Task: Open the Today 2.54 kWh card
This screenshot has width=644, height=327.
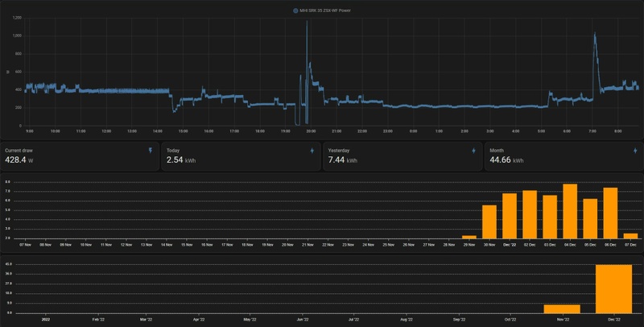Action: pos(241,156)
